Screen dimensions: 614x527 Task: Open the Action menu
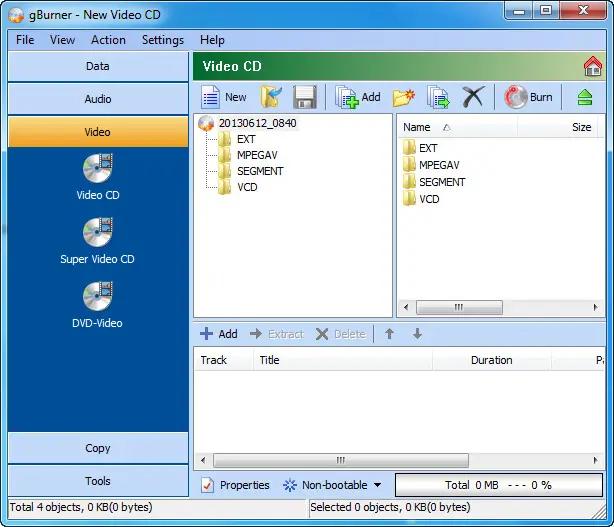click(x=108, y=40)
